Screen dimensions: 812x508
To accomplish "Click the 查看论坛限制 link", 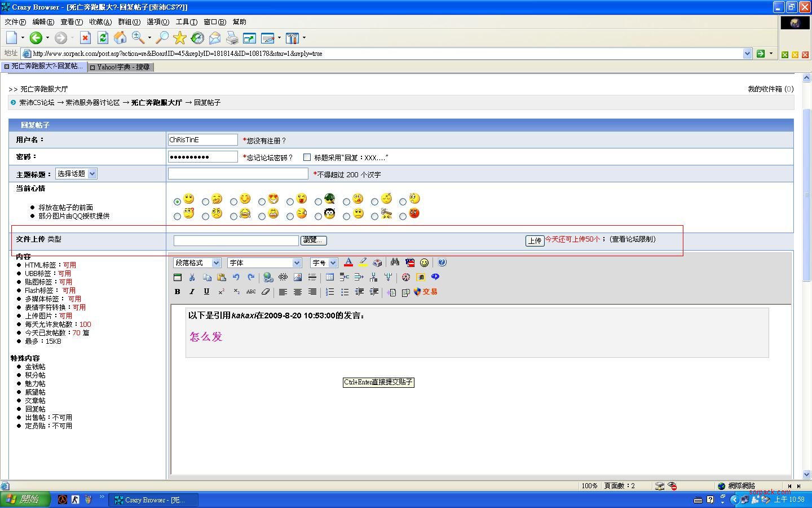I will (x=633, y=239).
